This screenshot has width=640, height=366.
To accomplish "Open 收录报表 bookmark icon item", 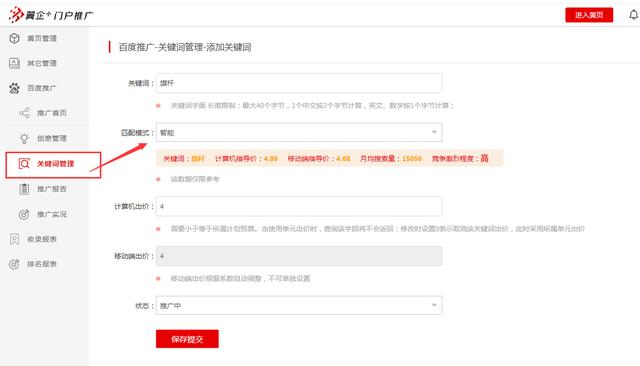I will (x=33, y=239).
